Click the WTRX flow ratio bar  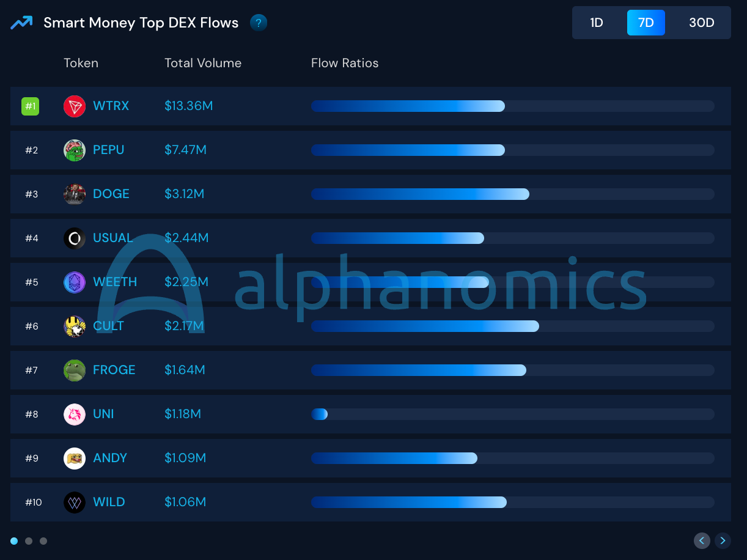click(x=513, y=106)
